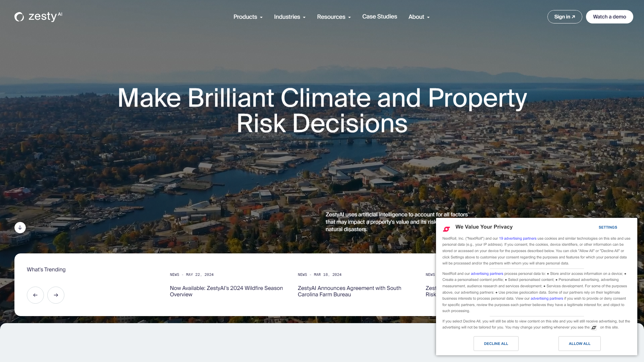Expand the Industries dropdown menu
The width and height of the screenshot is (644, 362).
click(289, 17)
